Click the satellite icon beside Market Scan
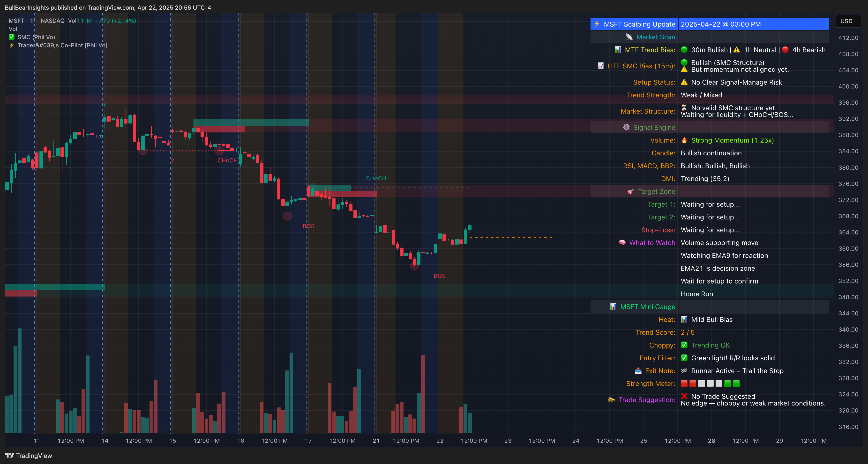 [x=629, y=37]
